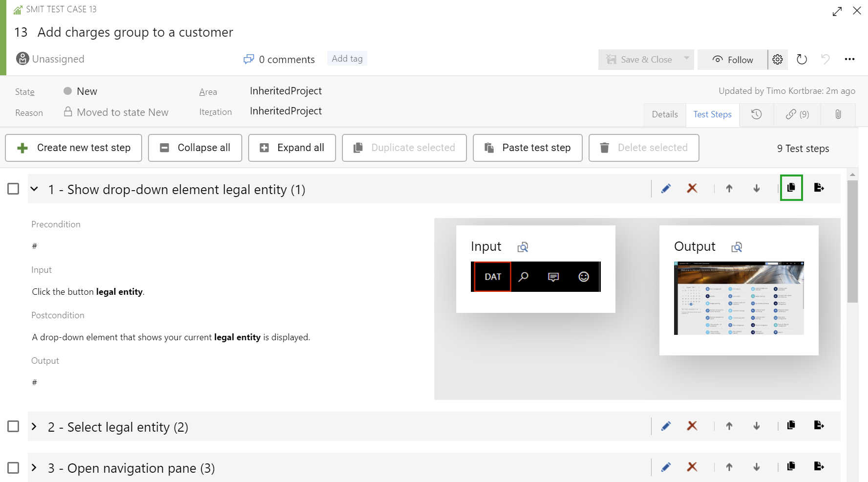Click the pencil edit icon for step 1
The image size is (868, 482).
pyautogui.click(x=666, y=189)
